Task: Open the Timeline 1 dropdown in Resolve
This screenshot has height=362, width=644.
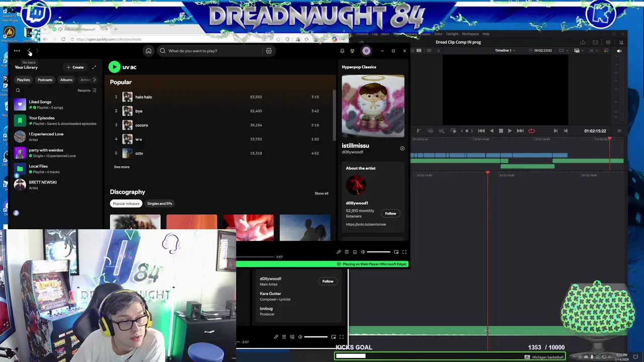Action: (x=505, y=50)
